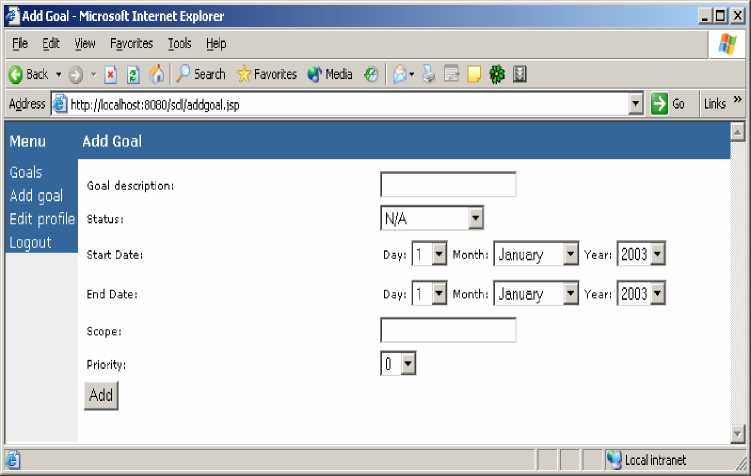Go to the Home page icon

pos(156,74)
